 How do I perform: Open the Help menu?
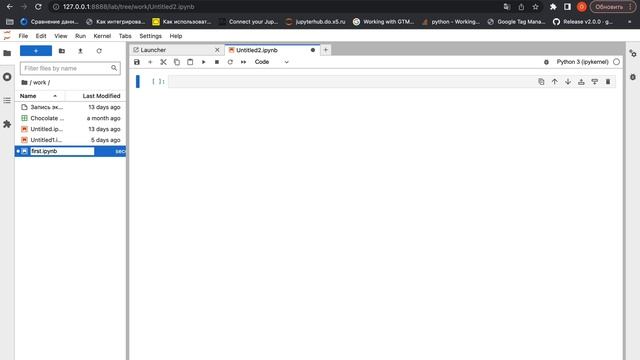(x=176, y=36)
